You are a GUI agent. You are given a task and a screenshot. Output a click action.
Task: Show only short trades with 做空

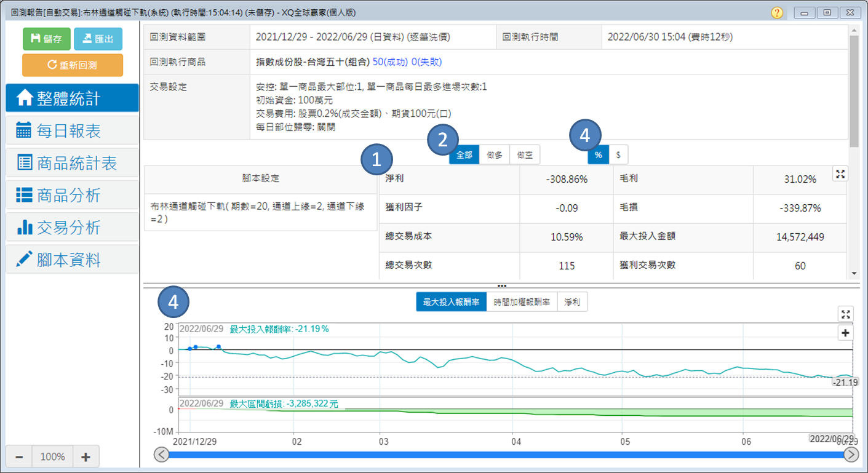(525, 155)
